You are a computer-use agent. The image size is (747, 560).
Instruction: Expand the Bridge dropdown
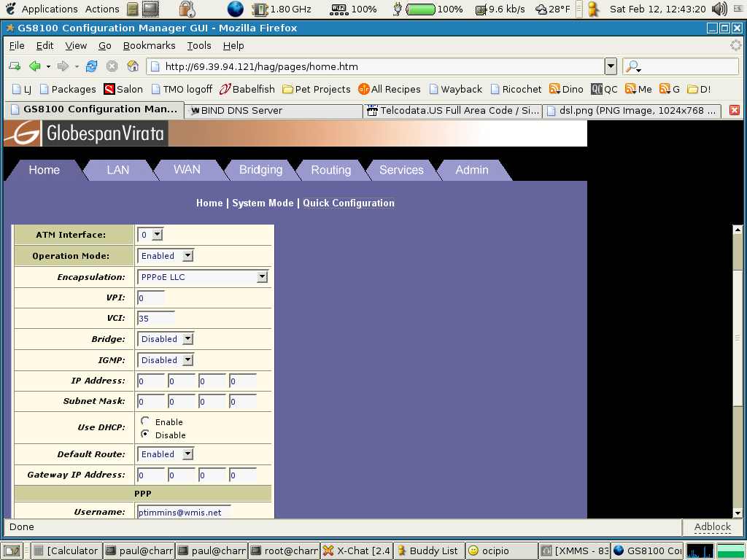pyautogui.click(x=187, y=339)
